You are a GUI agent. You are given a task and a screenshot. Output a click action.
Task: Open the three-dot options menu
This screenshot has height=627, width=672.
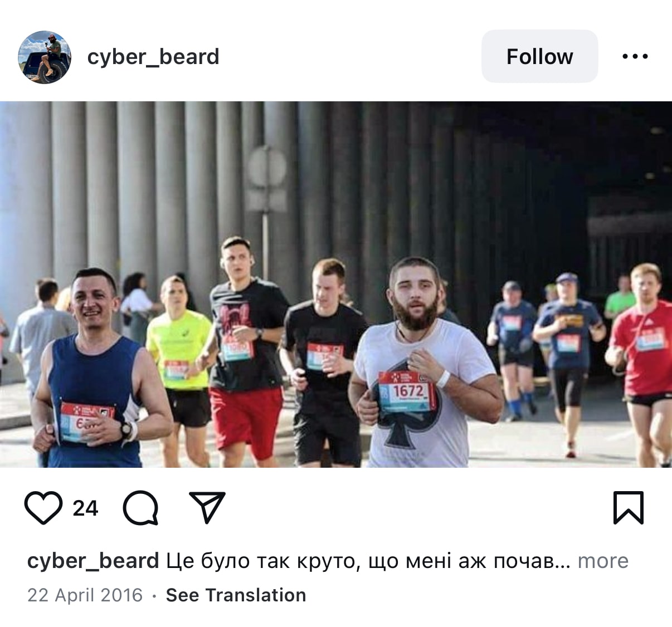635,56
